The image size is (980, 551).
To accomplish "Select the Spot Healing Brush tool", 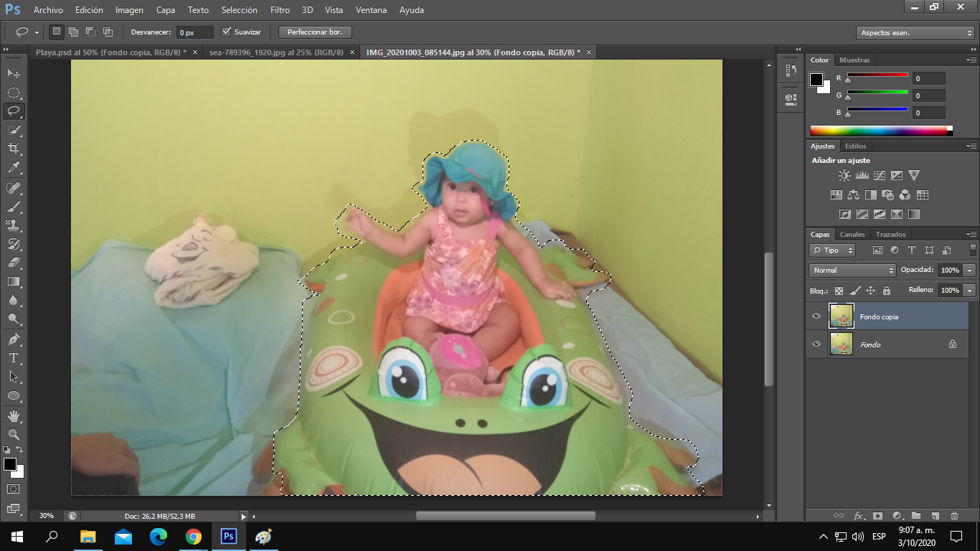I will [14, 188].
